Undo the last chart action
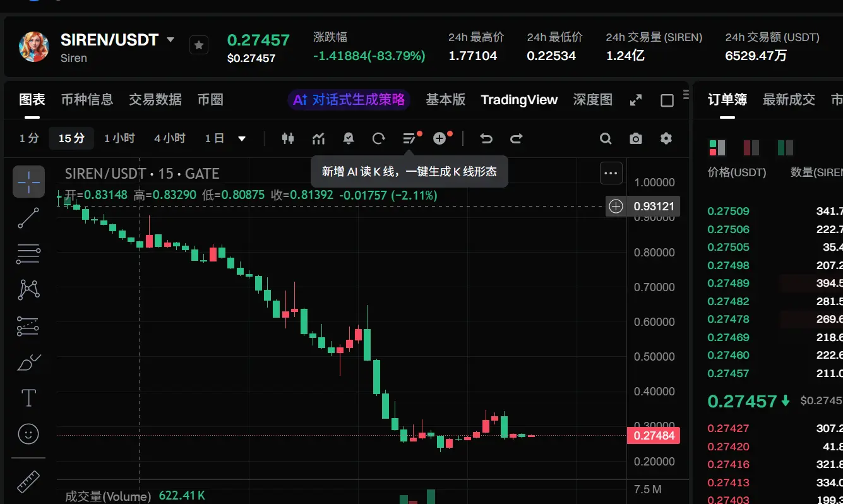Image resolution: width=843 pixels, height=504 pixels. point(486,138)
